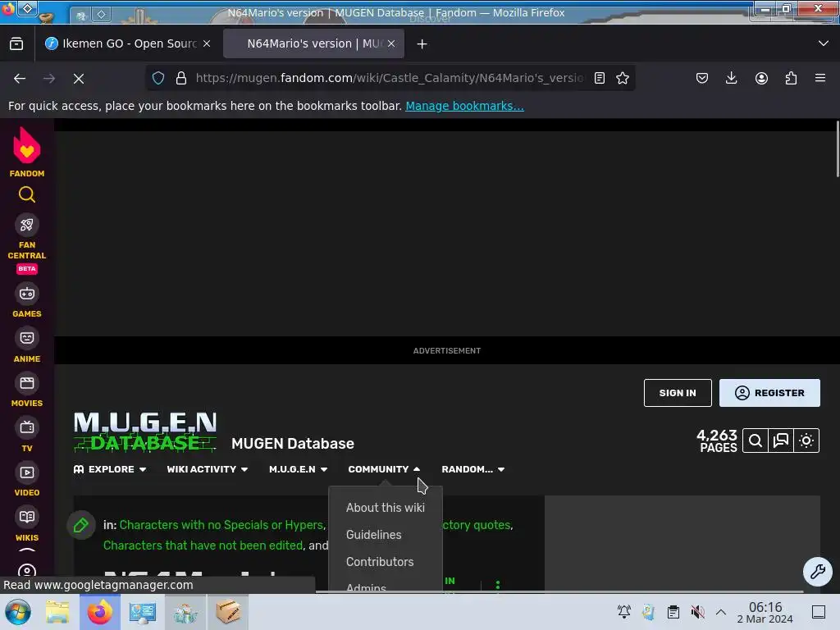Open Firefox account menu
840x630 pixels.
pyautogui.click(x=761, y=78)
